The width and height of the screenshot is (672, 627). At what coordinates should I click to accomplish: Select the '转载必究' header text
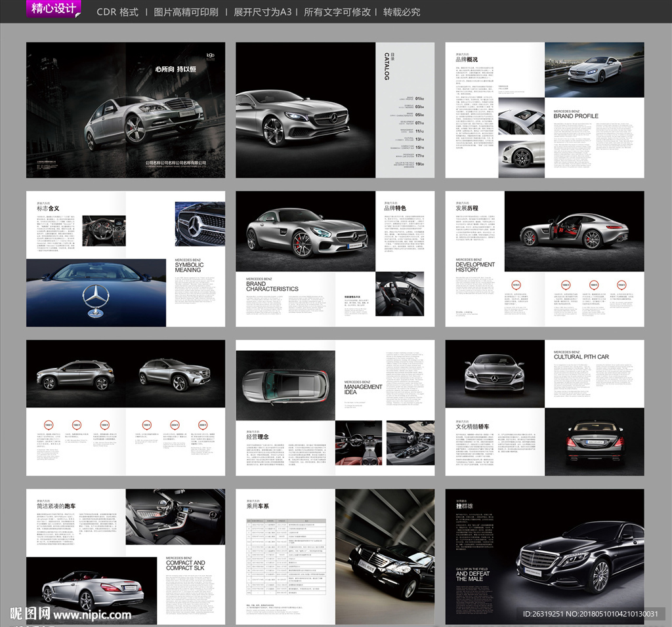click(x=402, y=12)
